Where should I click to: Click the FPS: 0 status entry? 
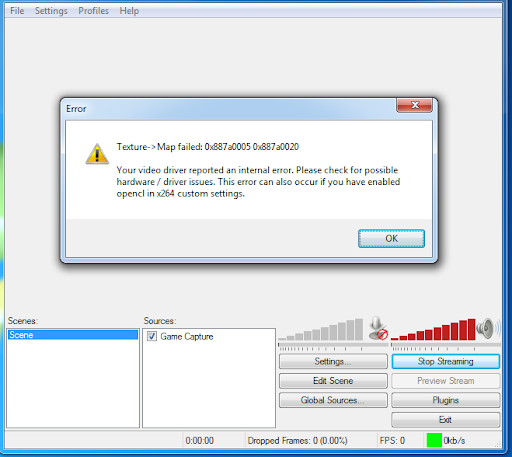(x=392, y=440)
